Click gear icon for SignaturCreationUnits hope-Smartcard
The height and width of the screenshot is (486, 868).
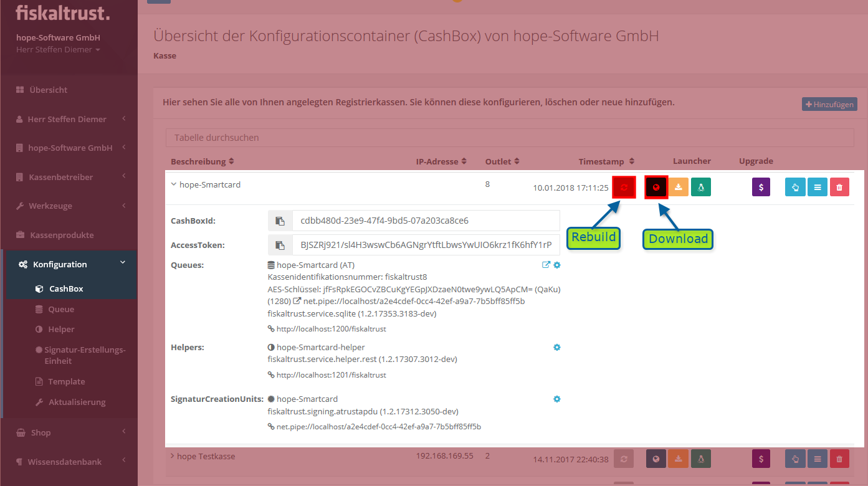[557, 399]
